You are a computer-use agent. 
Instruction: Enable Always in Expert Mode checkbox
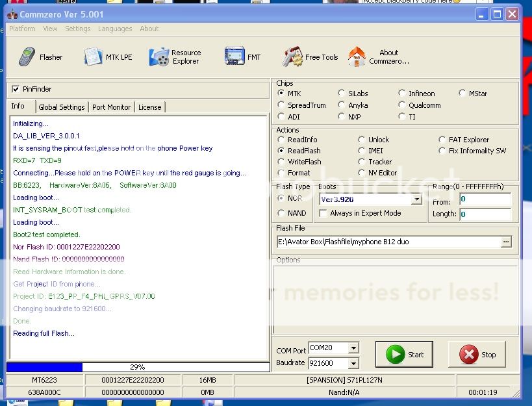point(323,213)
